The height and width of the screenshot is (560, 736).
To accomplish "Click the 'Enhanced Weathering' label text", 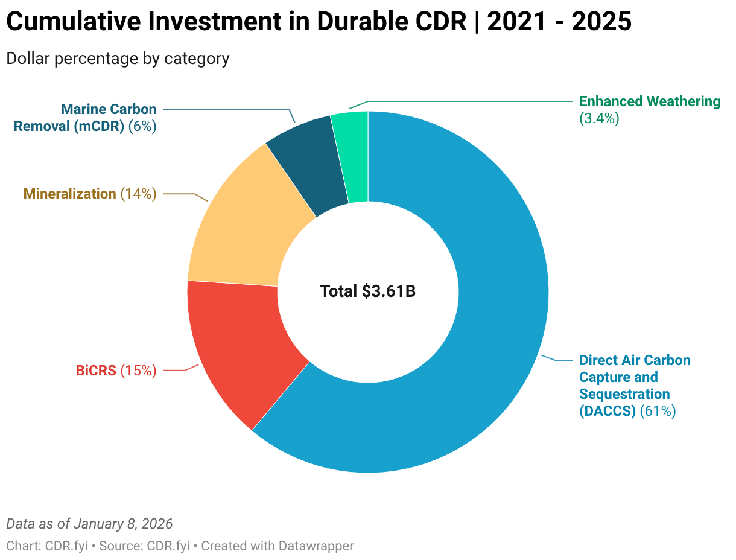I will coord(649,101).
